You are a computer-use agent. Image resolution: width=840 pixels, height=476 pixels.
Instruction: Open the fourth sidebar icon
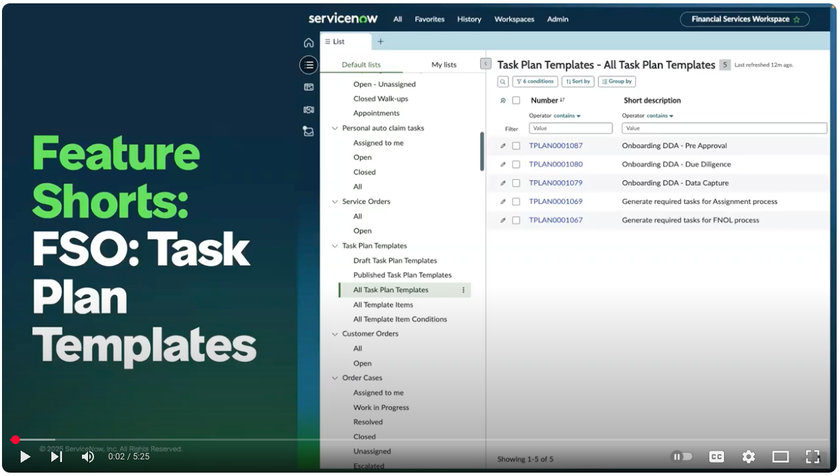click(x=309, y=109)
